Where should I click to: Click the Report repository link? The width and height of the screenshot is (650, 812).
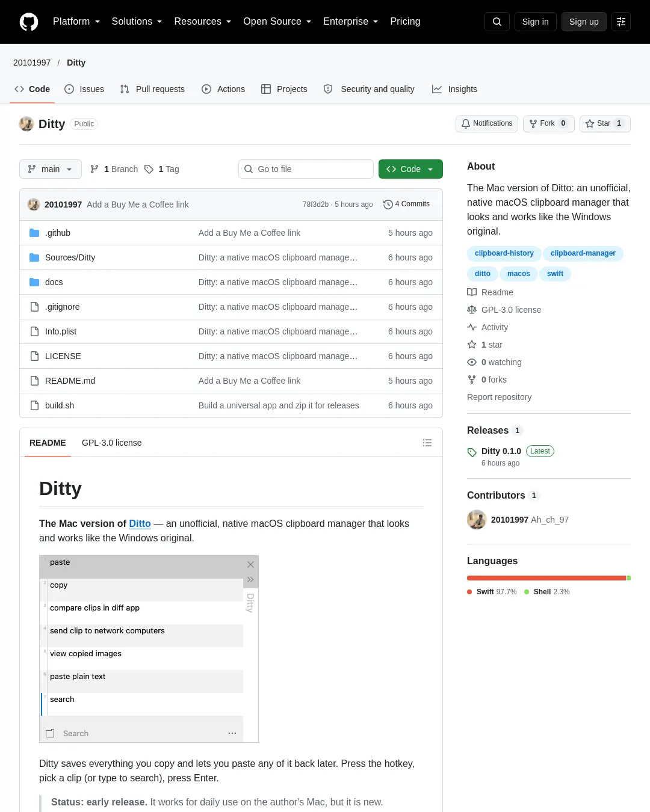click(x=500, y=397)
